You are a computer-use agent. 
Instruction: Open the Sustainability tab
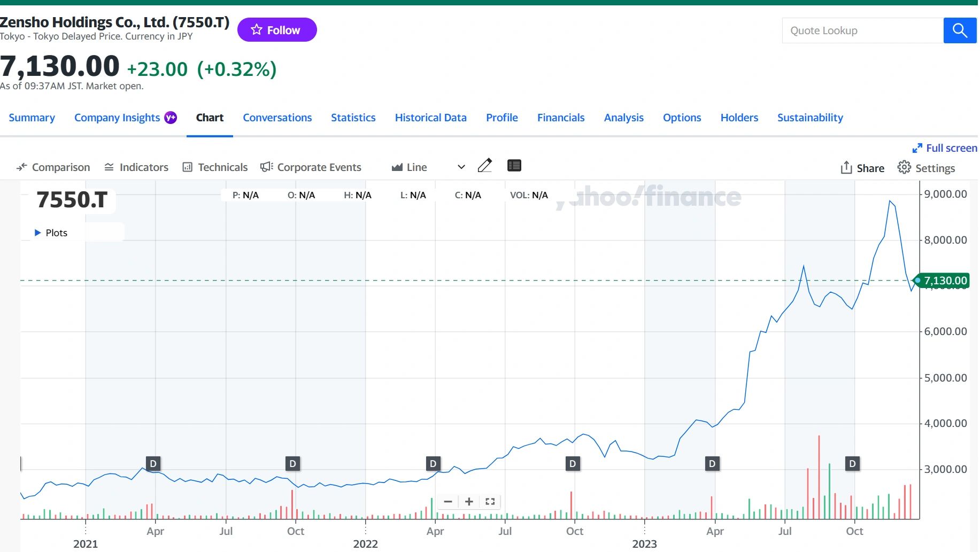(810, 118)
